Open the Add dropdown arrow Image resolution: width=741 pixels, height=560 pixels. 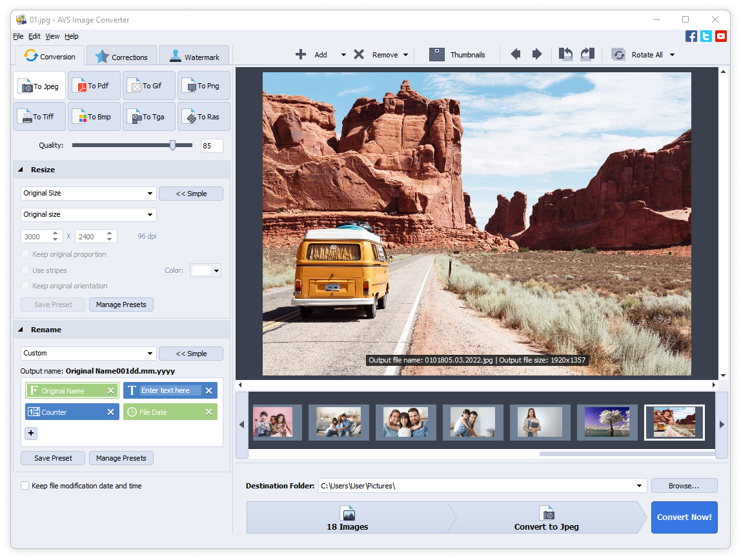point(343,55)
